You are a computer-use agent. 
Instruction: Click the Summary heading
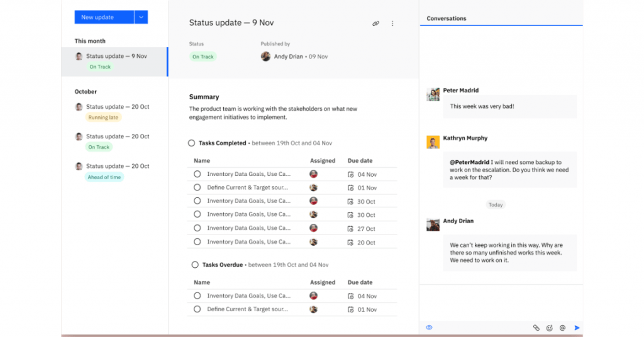point(204,97)
